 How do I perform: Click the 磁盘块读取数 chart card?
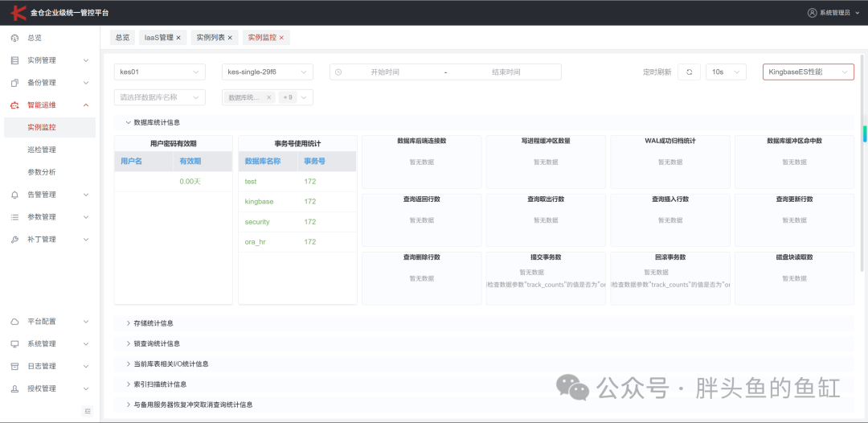tap(794, 278)
